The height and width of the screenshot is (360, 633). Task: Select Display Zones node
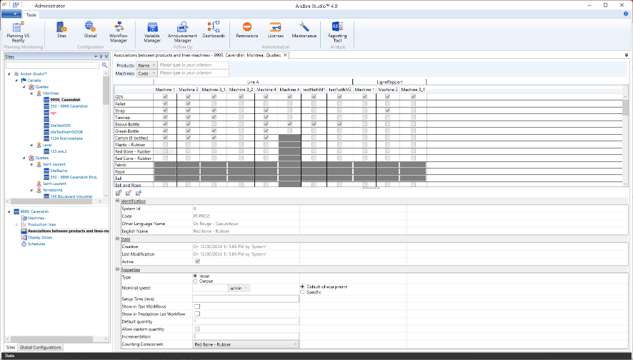(x=40, y=237)
